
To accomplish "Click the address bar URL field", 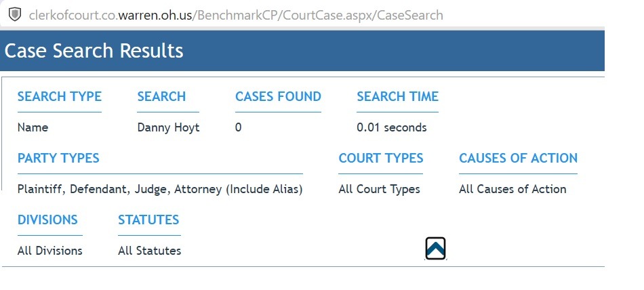I will click(236, 15).
